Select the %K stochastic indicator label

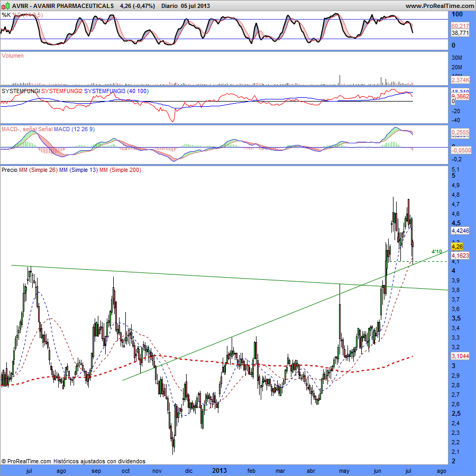pyautogui.click(x=6, y=15)
